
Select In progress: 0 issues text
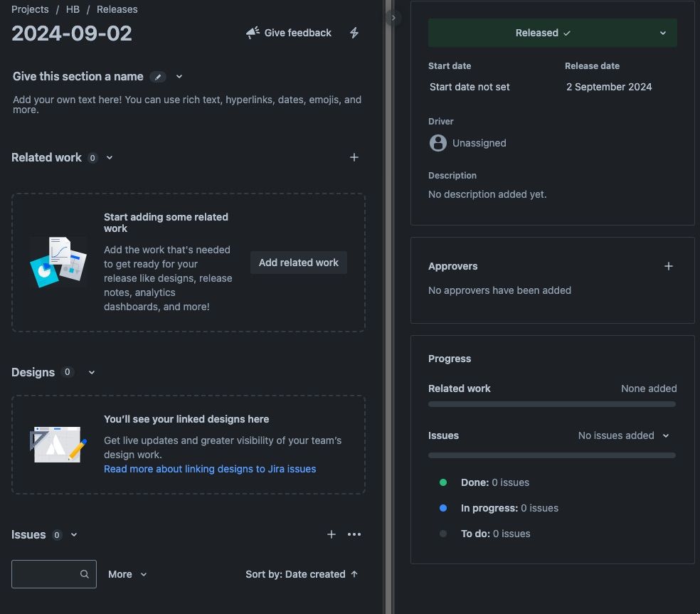509,508
